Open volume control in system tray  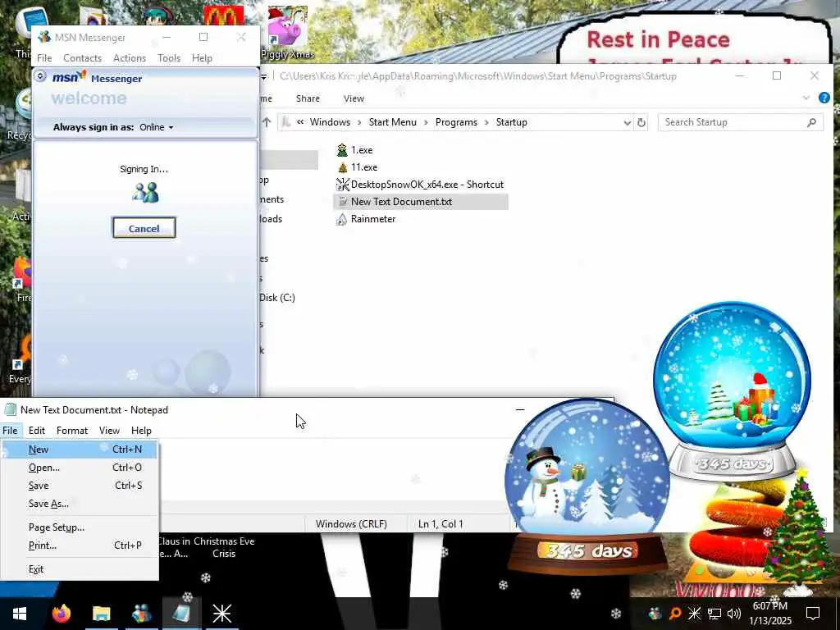point(734,614)
